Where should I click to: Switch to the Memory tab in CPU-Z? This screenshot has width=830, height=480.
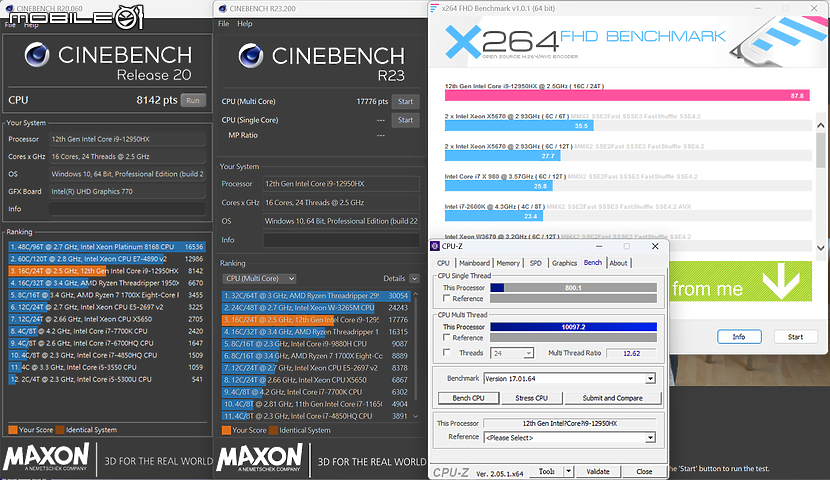(508, 263)
